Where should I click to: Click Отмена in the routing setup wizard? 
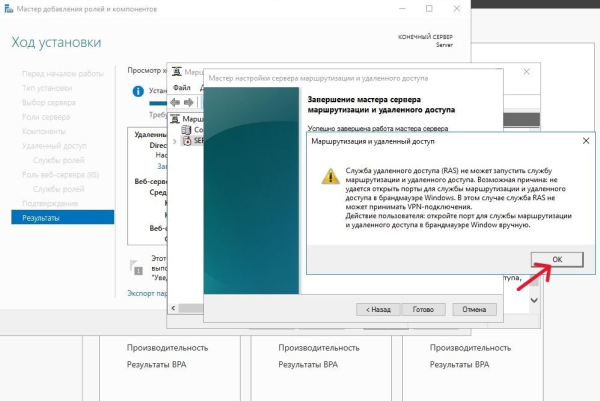[x=474, y=309]
